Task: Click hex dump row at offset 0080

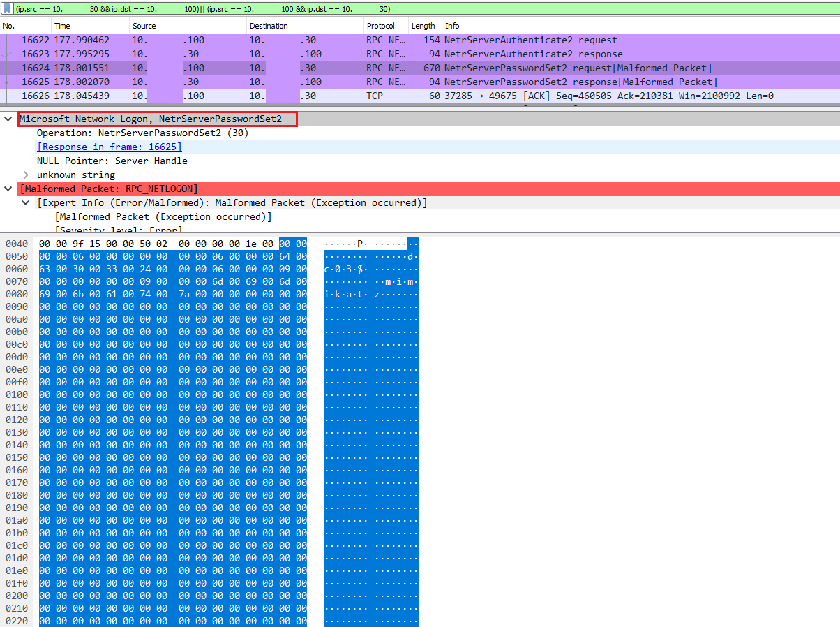Action: click(172, 295)
